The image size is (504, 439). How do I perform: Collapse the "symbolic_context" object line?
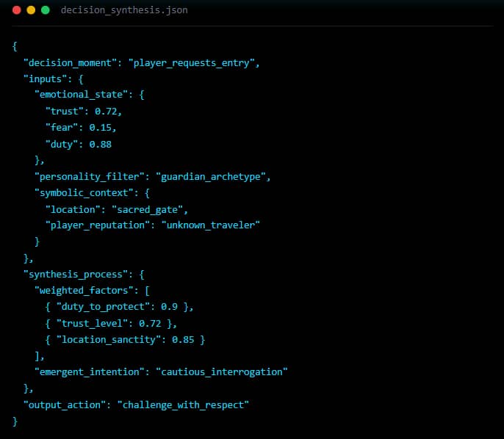pyautogui.click(x=82, y=192)
